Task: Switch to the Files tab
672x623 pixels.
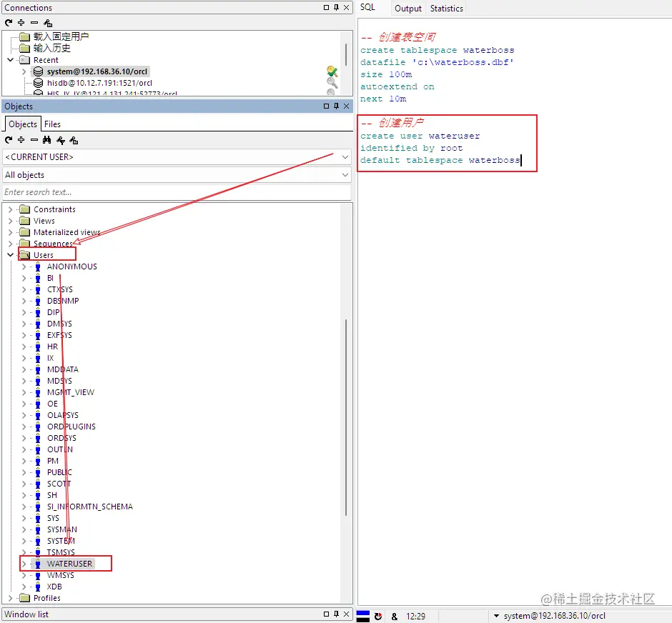Action: point(52,124)
